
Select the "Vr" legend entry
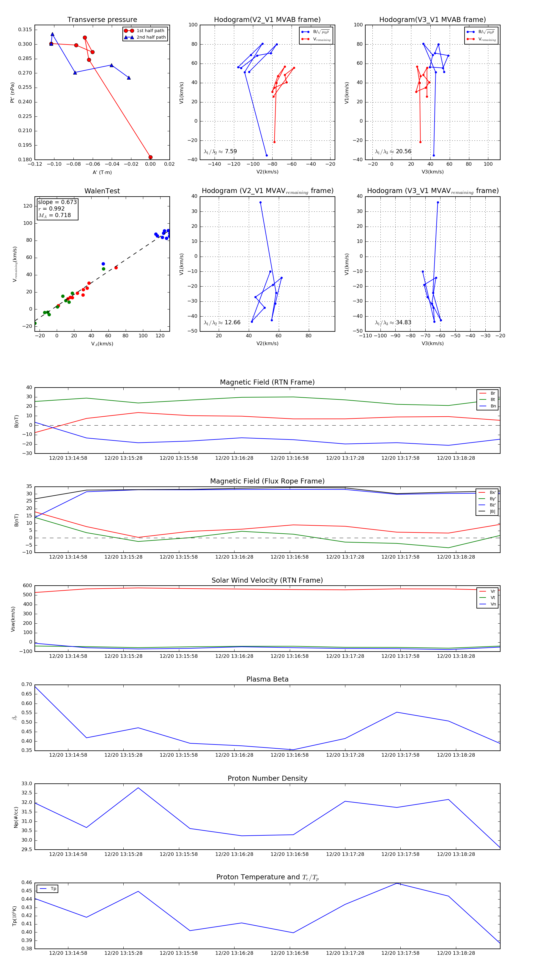coord(487,592)
